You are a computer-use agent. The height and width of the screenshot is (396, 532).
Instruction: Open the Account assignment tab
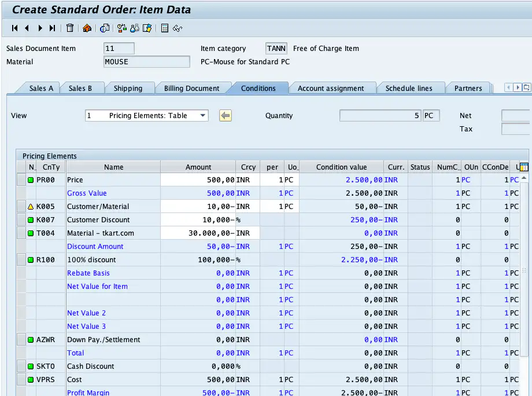[x=331, y=89]
